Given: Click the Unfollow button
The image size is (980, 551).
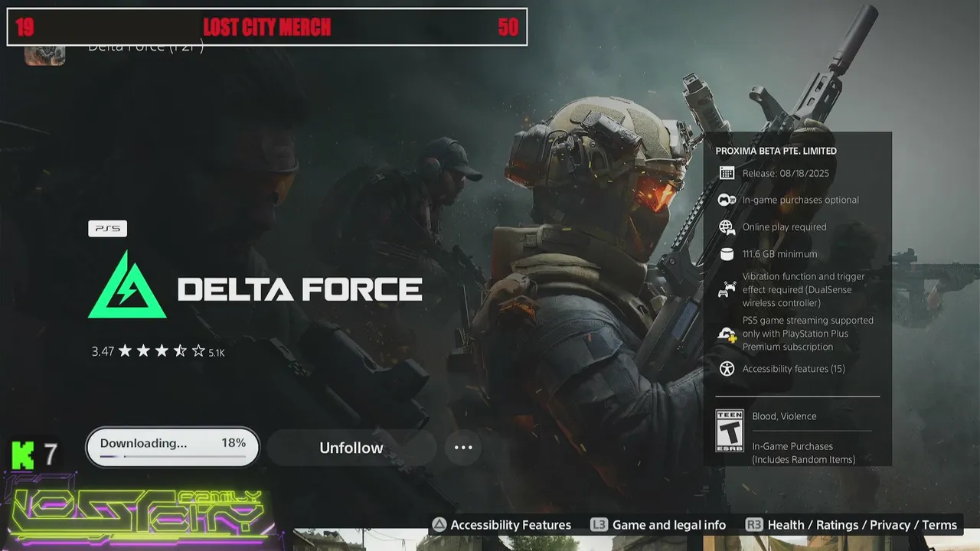Looking at the screenshot, I should 351,448.
